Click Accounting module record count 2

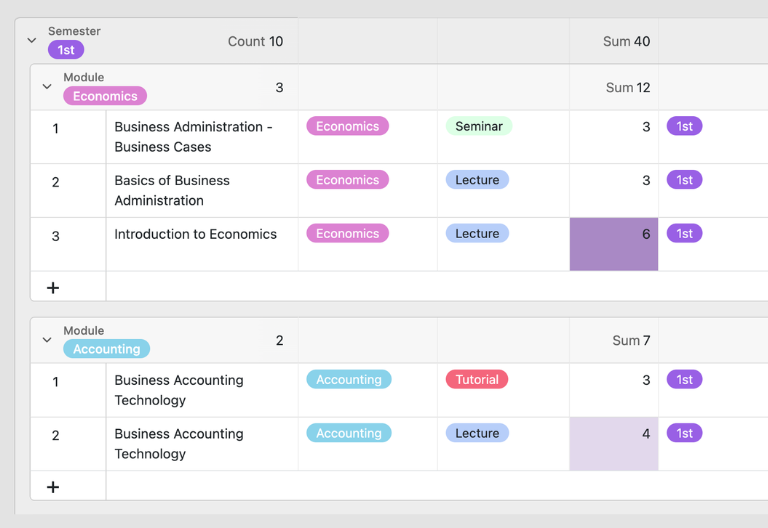[279, 340]
